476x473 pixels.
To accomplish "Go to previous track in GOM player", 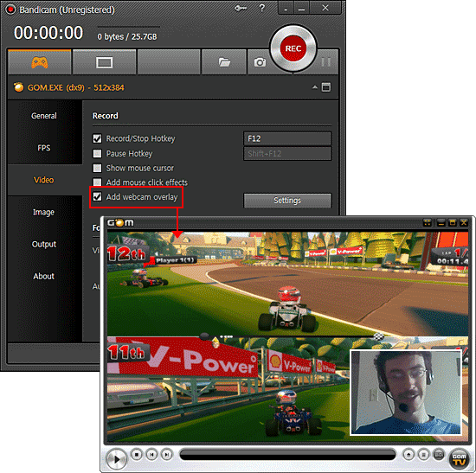I will click(151, 455).
